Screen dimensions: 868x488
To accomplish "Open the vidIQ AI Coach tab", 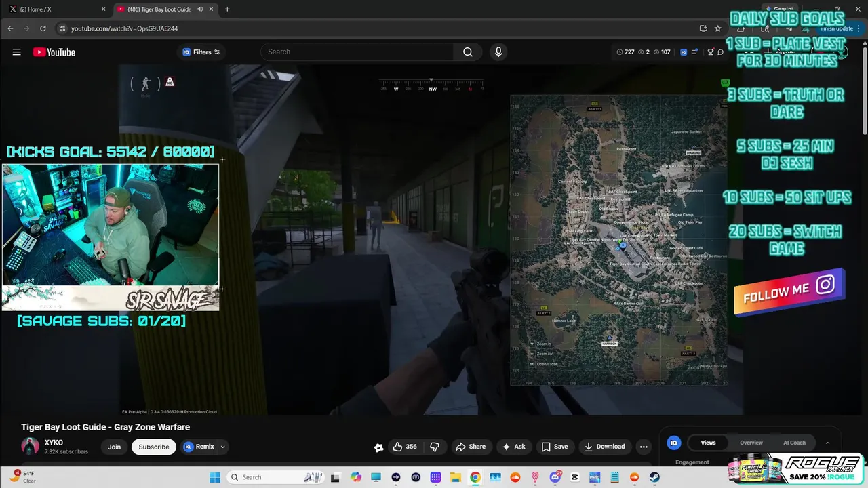I will 794,443.
